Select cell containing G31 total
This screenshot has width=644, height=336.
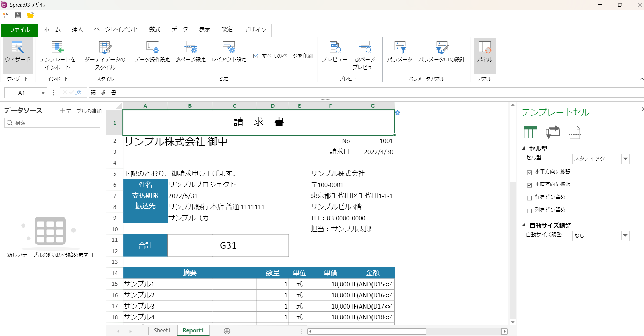(228, 245)
